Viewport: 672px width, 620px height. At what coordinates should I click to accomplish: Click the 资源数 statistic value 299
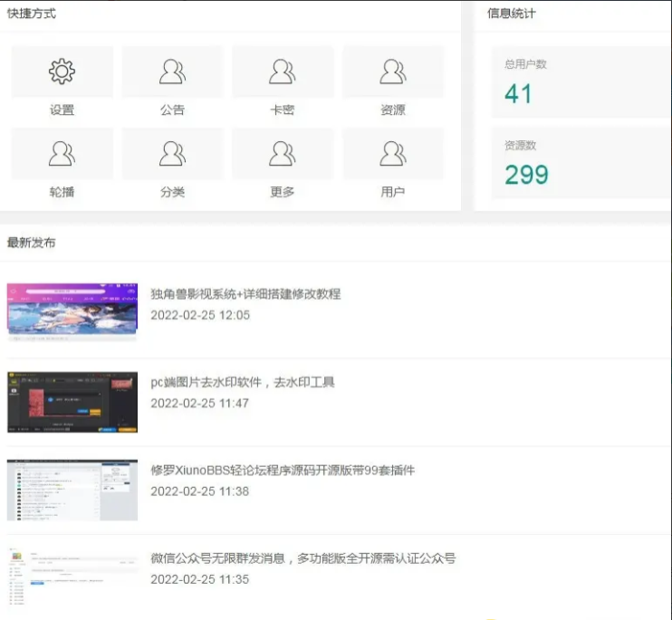point(526,175)
